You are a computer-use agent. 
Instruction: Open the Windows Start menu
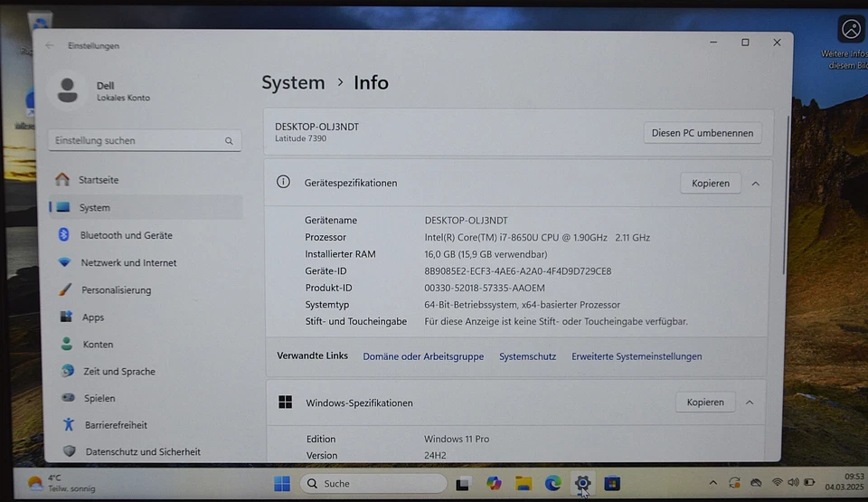pos(282,483)
